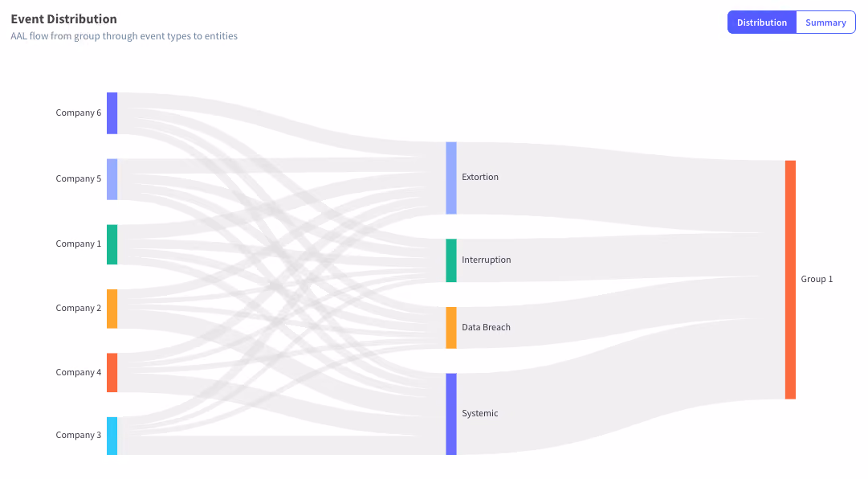
Task: Click the Extortion label text
Action: point(480,177)
